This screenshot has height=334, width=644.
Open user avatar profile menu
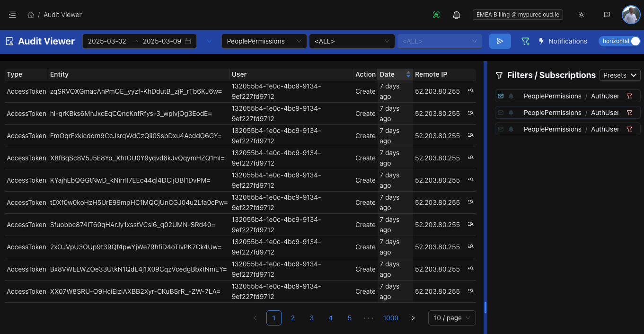[631, 15]
